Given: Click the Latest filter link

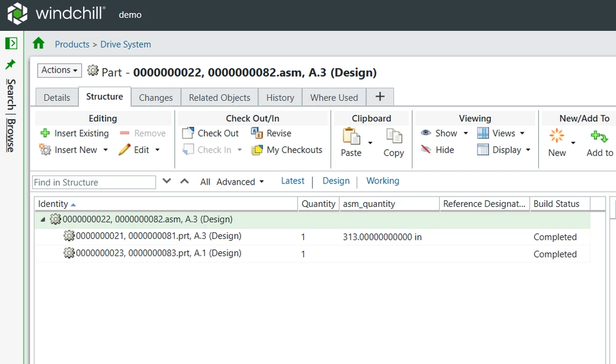Looking at the screenshot, I should coord(293,181).
